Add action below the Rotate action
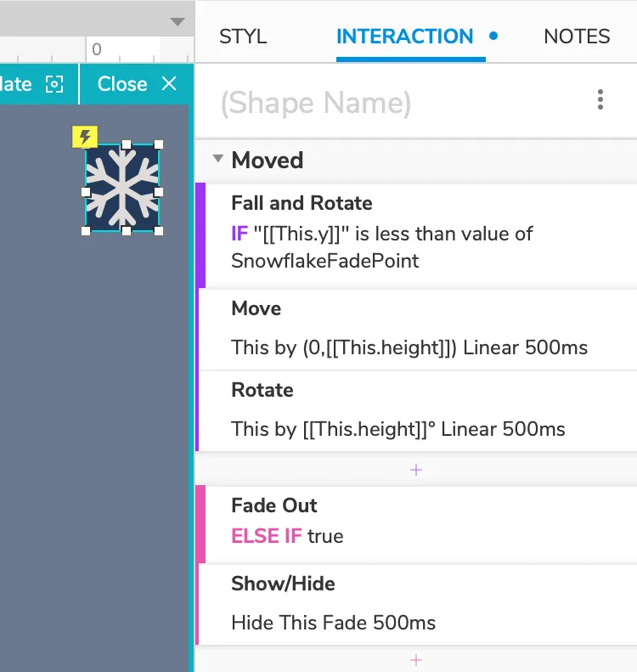637x672 pixels. (x=416, y=470)
